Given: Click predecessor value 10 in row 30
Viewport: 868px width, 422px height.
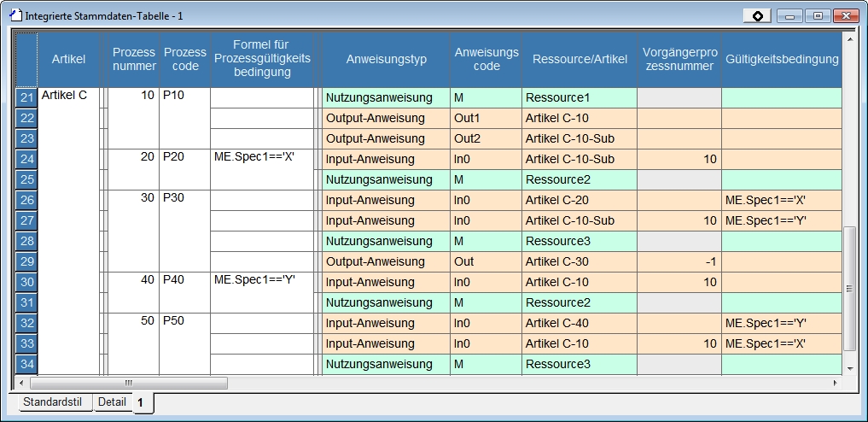Looking at the screenshot, I should 679,282.
